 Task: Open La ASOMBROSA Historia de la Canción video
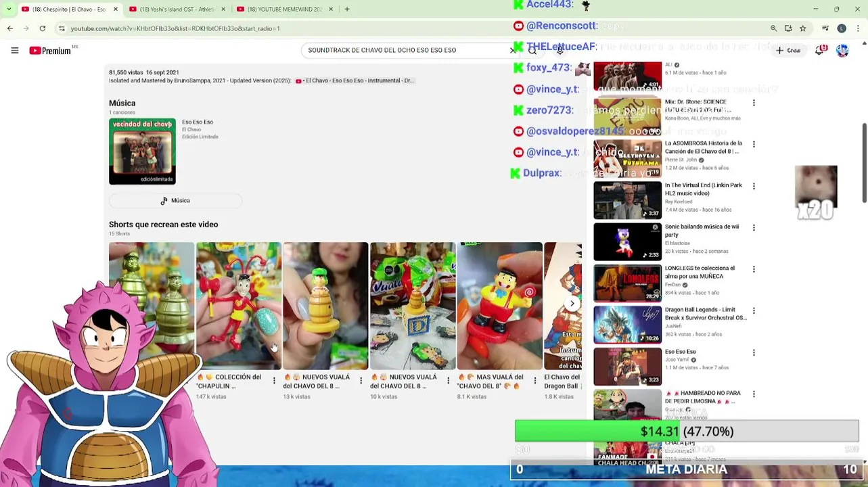628,158
